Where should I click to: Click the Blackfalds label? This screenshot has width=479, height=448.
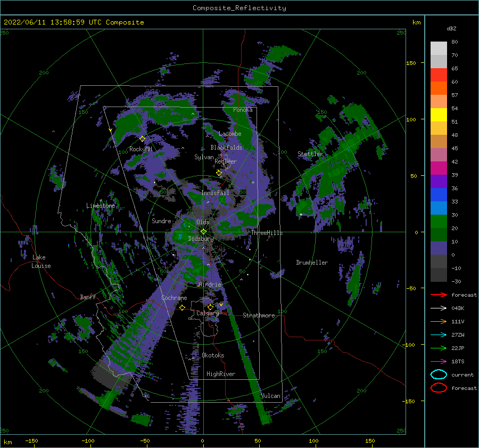click(226, 148)
